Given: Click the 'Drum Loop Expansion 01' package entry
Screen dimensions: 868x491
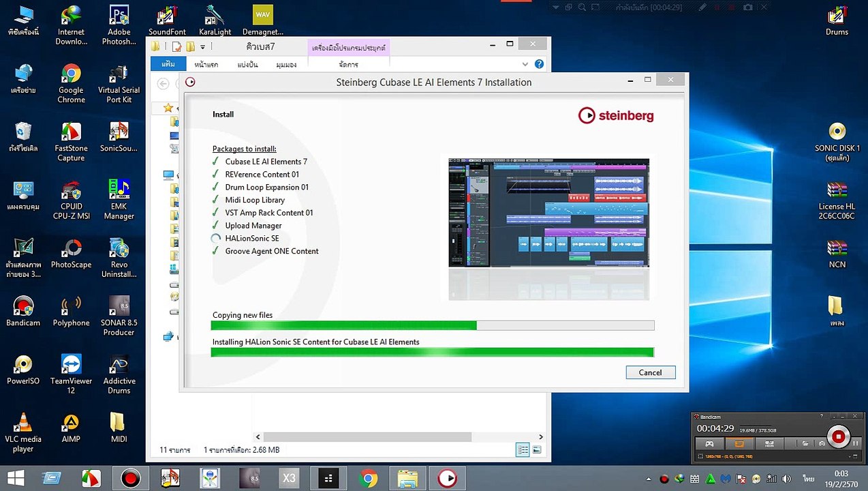Looking at the screenshot, I should click(267, 187).
